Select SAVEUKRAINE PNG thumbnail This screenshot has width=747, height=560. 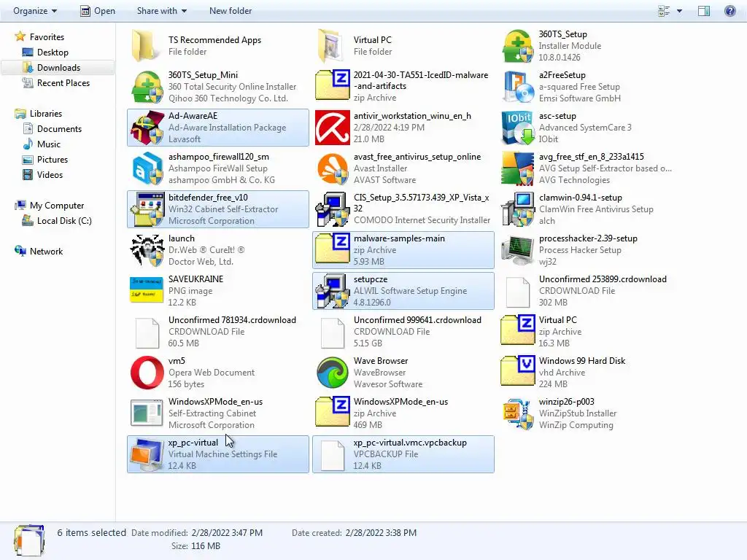point(146,289)
